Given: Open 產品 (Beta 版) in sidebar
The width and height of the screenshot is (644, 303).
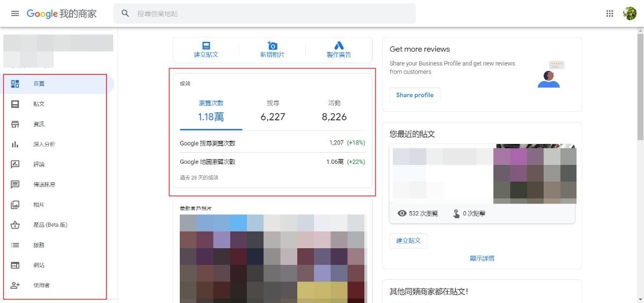Looking at the screenshot, I should click(50, 225).
